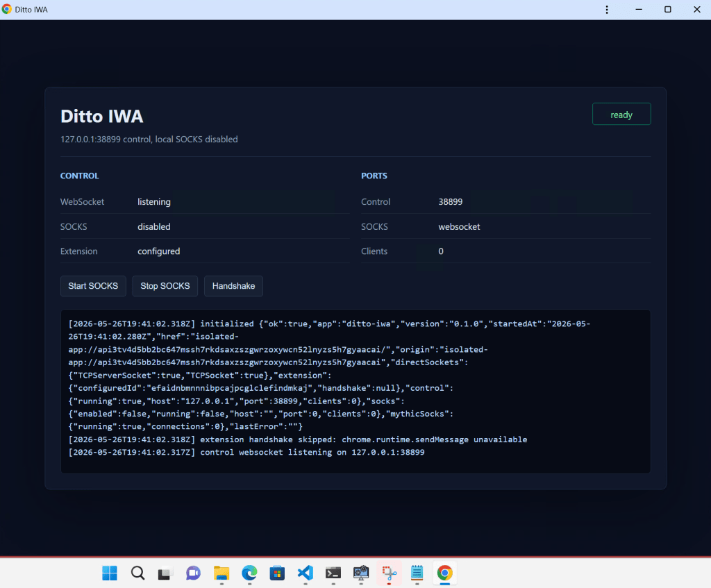Close the Ditto IWA window
This screenshot has width=711, height=588.
click(x=697, y=10)
